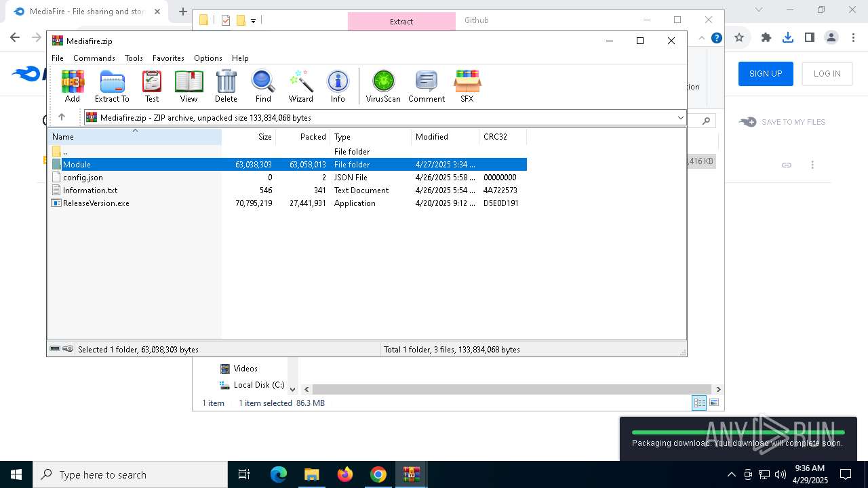
Task: Click the SIGN UP button
Action: tap(766, 74)
